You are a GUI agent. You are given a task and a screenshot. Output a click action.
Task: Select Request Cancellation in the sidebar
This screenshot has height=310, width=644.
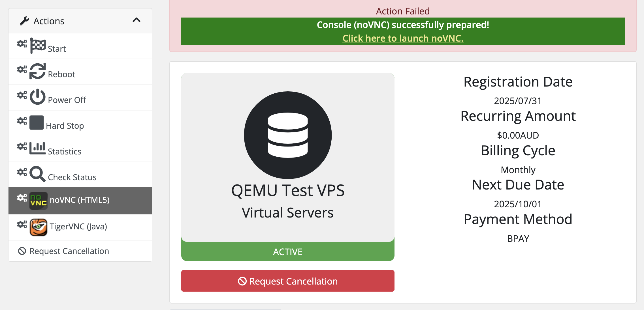69,251
